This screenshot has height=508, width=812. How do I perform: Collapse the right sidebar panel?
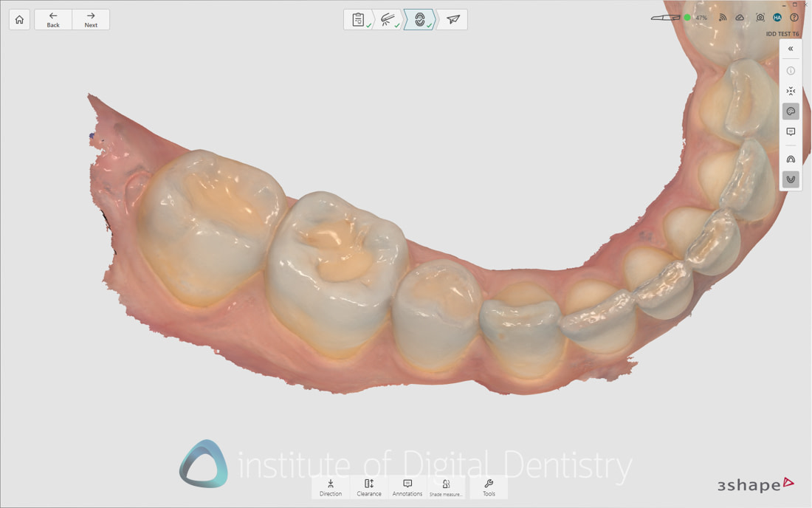coord(791,48)
